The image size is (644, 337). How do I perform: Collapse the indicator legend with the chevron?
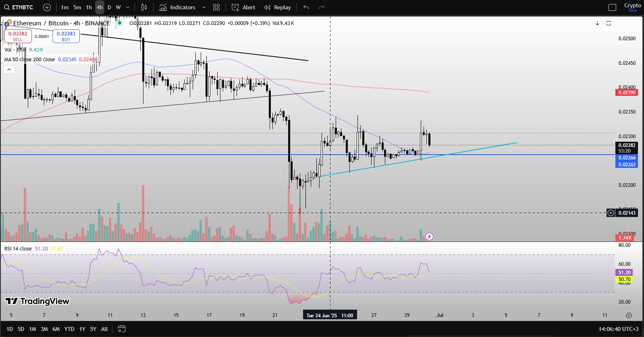[9, 69]
